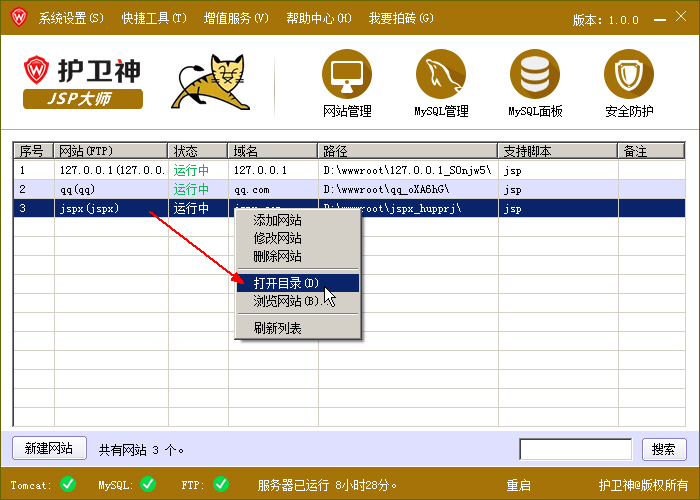The width and height of the screenshot is (700, 500).
Task: Click the 重启 link in status bar
Action: [x=518, y=485]
